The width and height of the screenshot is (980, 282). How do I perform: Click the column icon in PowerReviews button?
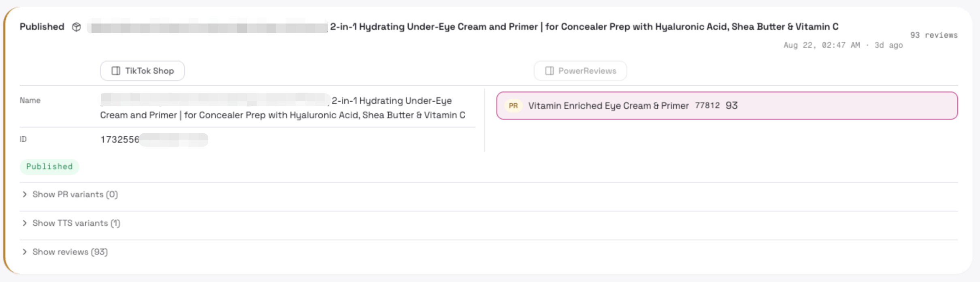pos(550,71)
